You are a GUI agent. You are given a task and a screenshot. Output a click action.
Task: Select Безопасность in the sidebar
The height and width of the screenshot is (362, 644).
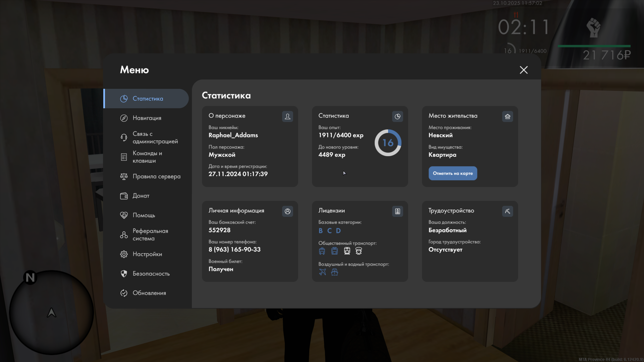[151, 274]
